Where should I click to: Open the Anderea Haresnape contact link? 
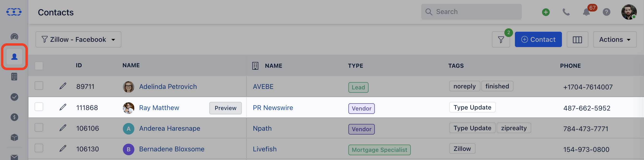(169, 129)
